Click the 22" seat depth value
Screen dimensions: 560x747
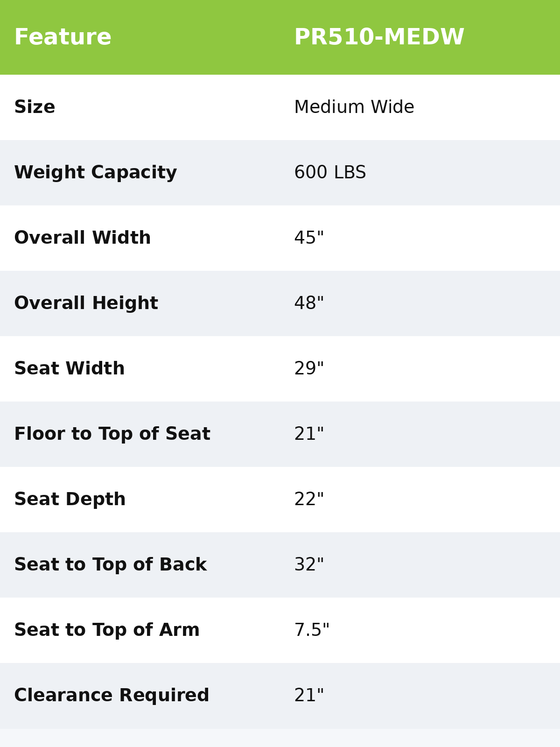(x=309, y=500)
